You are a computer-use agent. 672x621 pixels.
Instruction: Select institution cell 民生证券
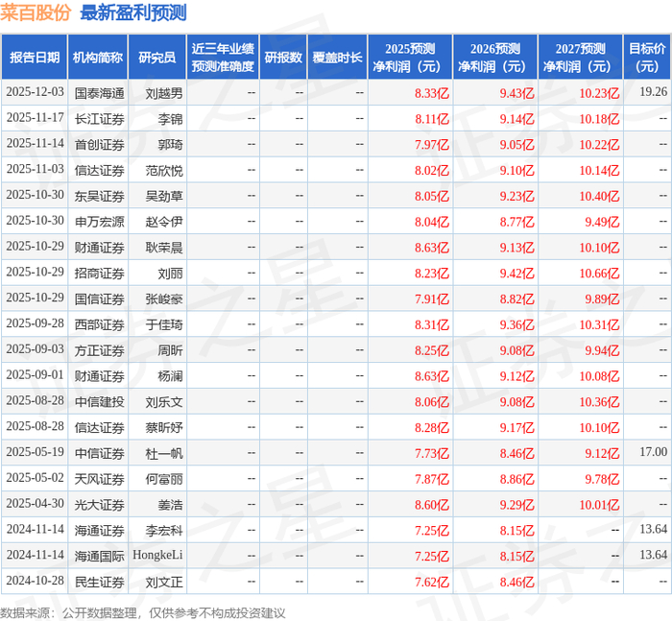pyautogui.click(x=100, y=582)
